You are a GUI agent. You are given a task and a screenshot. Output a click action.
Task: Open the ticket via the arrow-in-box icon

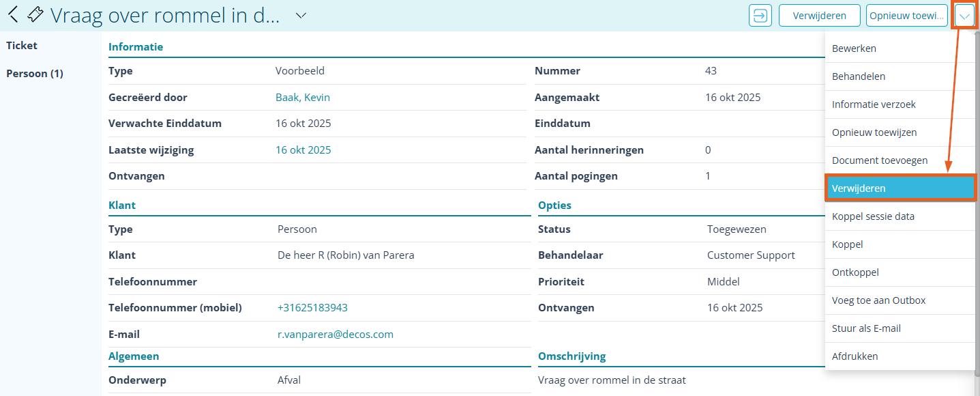coord(760,15)
